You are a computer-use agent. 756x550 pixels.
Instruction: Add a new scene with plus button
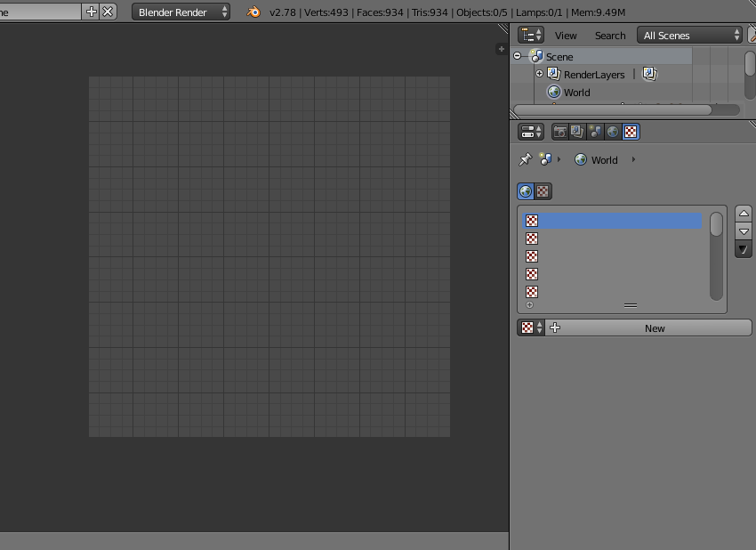91,12
